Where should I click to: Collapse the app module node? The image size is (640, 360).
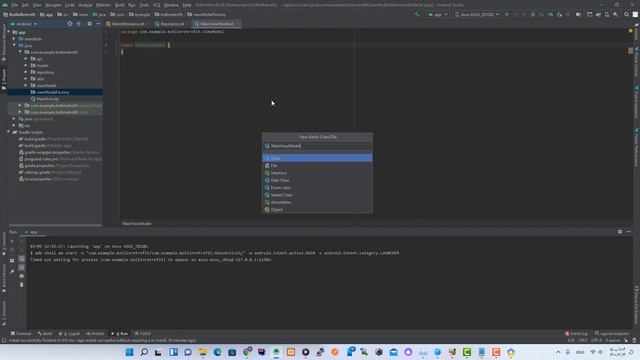coord(9,32)
